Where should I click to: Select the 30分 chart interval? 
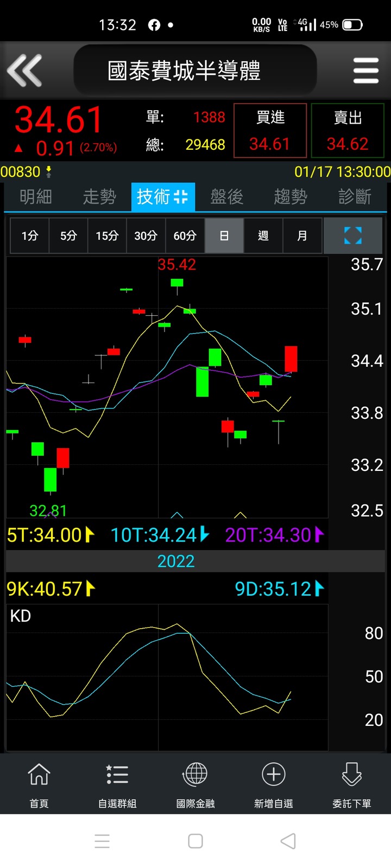click(x=146, y=235)
